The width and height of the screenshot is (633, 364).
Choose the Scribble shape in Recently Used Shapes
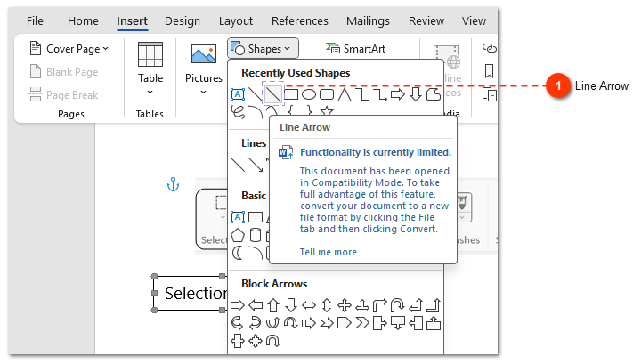point(239,112)
